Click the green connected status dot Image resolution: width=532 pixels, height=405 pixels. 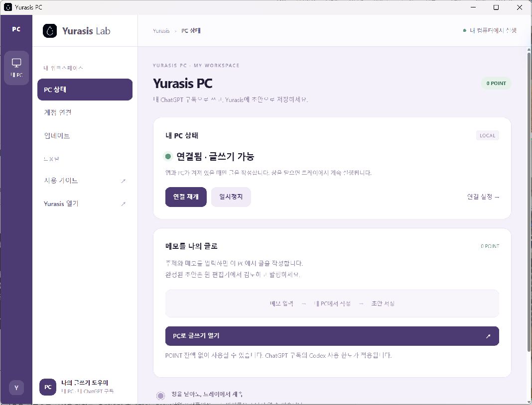click(x=167, y=156)
